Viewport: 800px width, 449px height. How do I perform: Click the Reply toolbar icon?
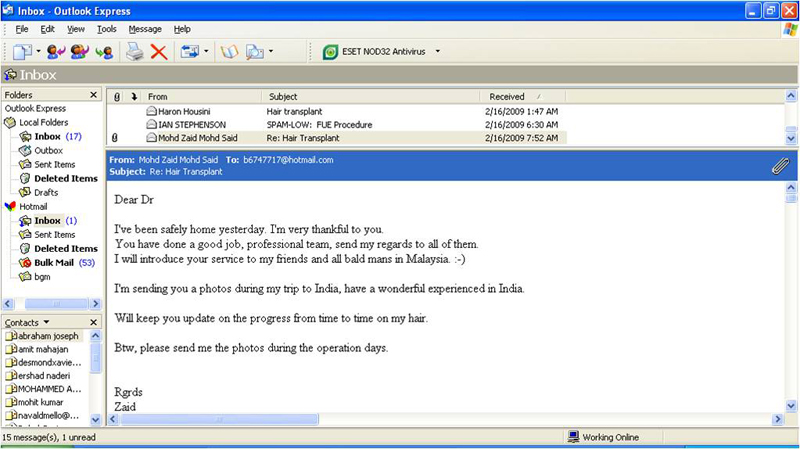[x=55, y=51]
